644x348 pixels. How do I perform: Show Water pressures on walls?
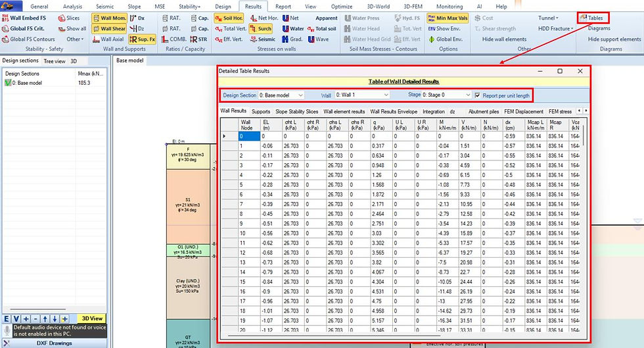(x=293, y=29)
